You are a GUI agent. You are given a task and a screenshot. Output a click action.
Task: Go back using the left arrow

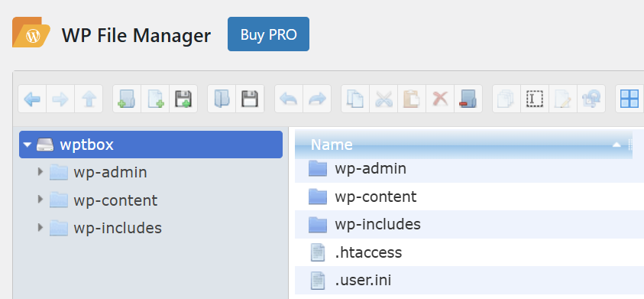click(x=32, y=99)
